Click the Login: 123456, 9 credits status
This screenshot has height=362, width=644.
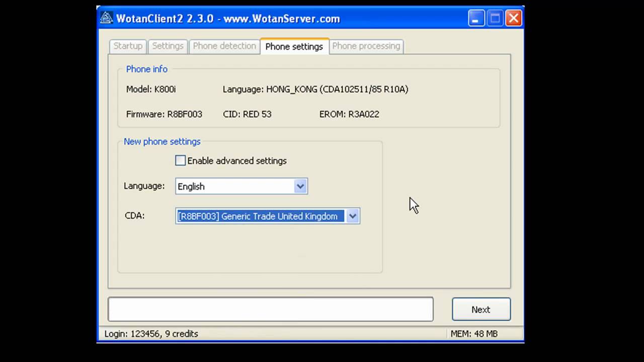click(x=151, y=333)
